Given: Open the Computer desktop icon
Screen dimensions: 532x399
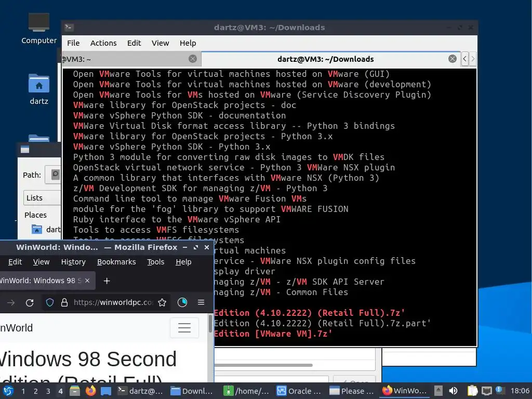Looking at the screenshot, I should [x=38, y=29].
